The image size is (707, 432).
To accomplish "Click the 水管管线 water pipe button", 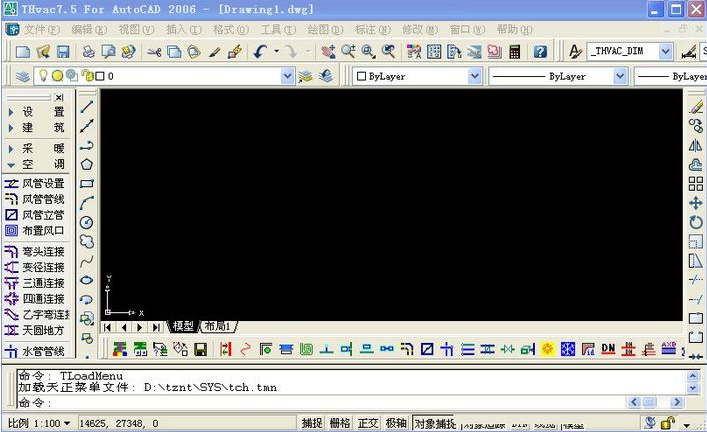I will click(35, 351).
